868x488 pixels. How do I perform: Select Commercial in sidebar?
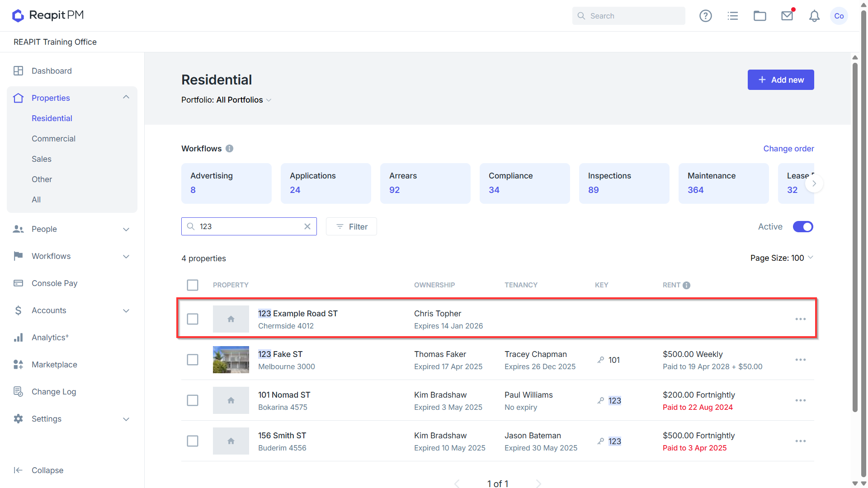click(x=53, y=139)
